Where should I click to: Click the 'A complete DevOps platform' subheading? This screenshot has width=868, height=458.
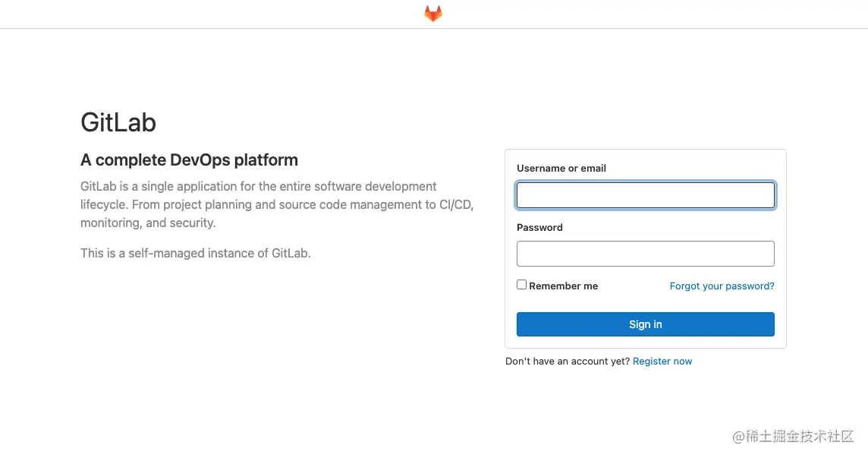(x=190, y=160)
